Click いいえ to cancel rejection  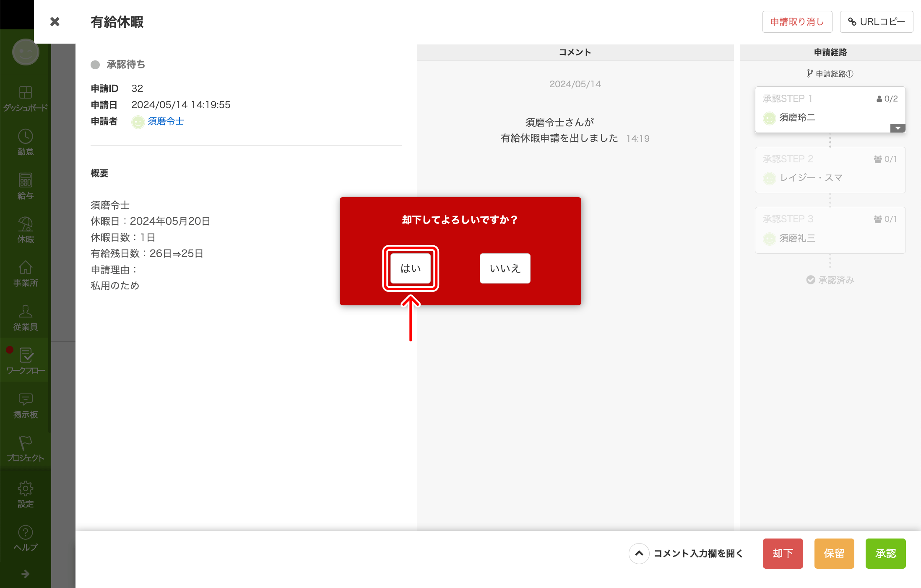click(505, 268)
